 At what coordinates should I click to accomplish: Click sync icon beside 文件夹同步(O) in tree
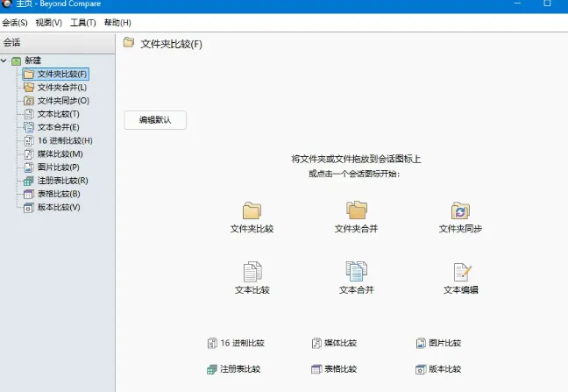coord(29,101)
